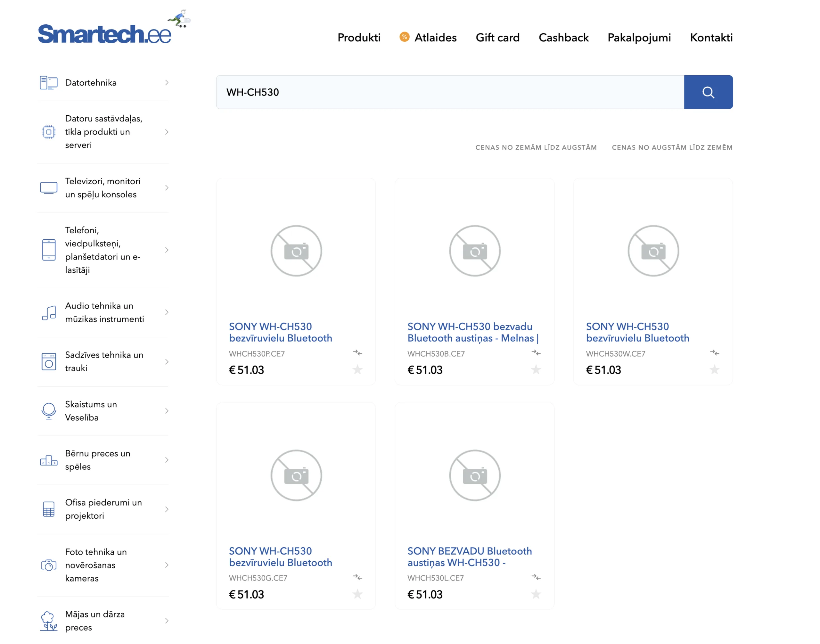Favorite product WHCH530W.CE7 with star
This screenshot has width=820, height=644.
coord(714,369)
